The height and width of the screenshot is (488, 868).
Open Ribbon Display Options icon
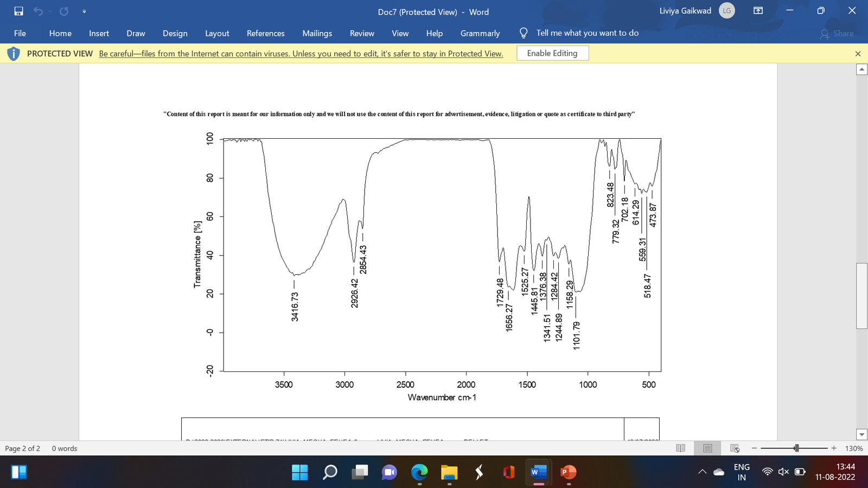click(x=758, y=11)
